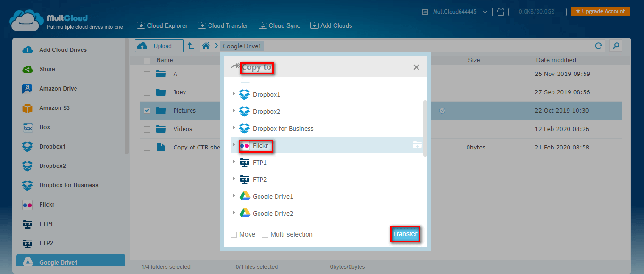644x274 pixels.
Task: Sort by Size column header
Action: tap(474, 60)
